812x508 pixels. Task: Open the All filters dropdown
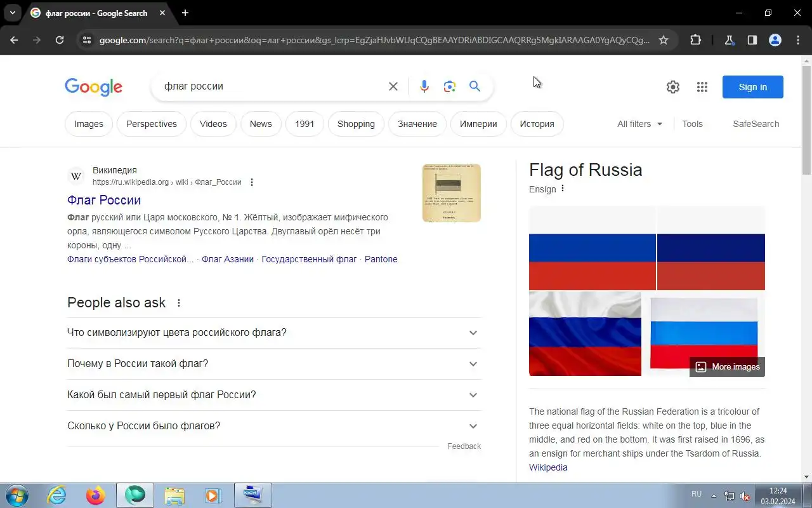pyautogui.click(x=639, y=124)
